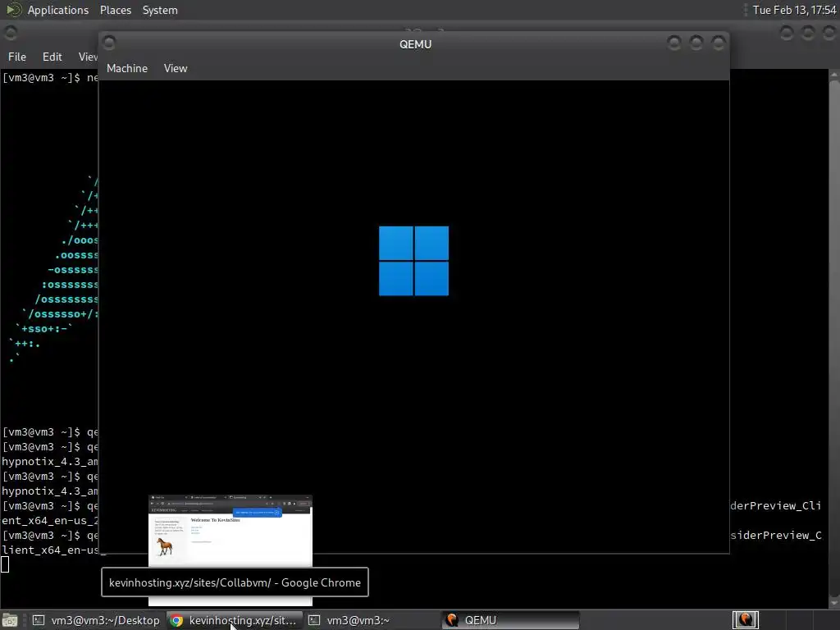Open the Applications menu in top panel
Screen dimensions: 840x630
coord(58,10)
